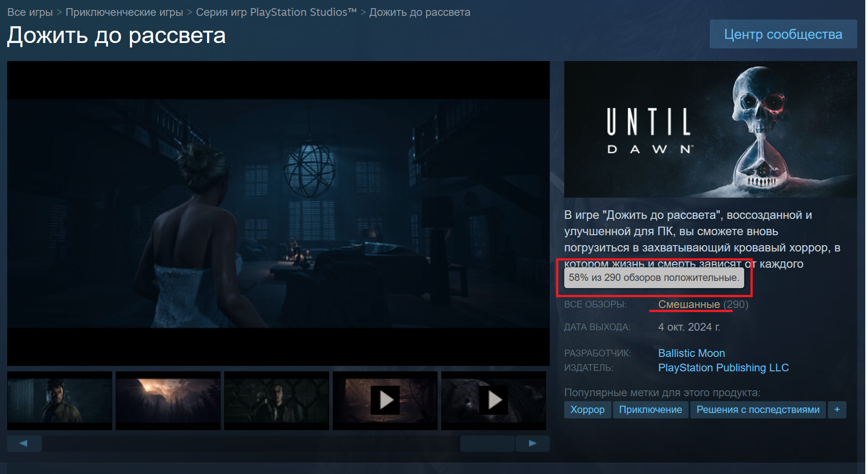The width and height of the screenshot is (868, 474).
Task: Open developer 'Ballistic Moon' link
Action: point(691,353)
